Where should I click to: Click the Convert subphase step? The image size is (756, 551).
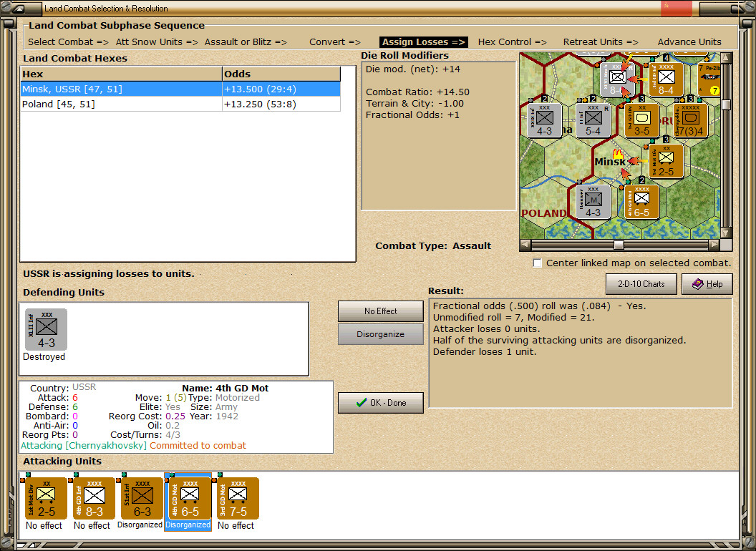334,42
